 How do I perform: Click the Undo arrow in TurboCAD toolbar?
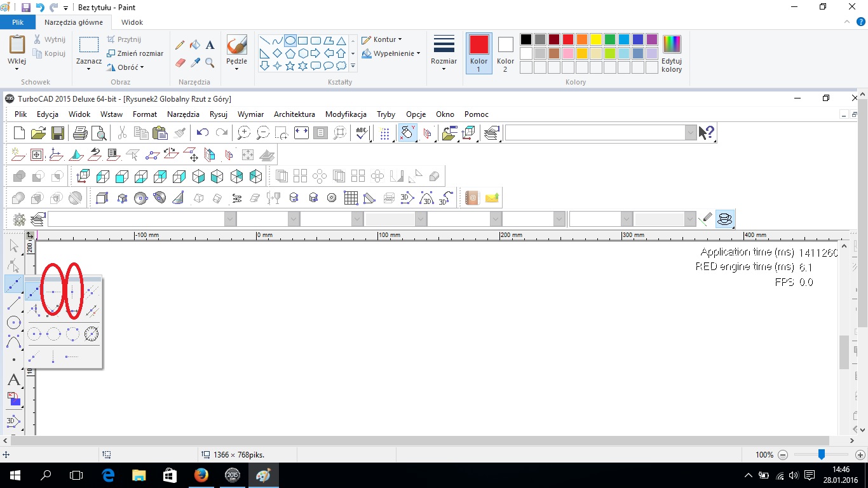[203, 133]
